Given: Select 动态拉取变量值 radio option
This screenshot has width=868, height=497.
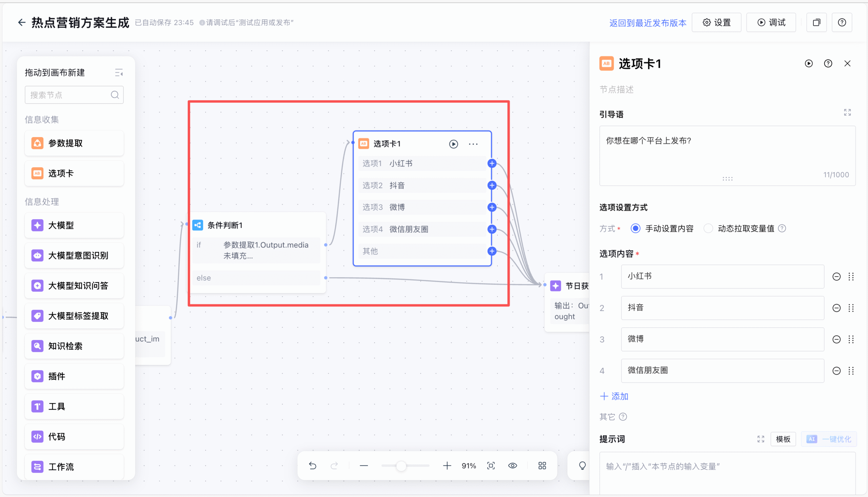Looking at the screenshot, I should [x=708, y=228].
